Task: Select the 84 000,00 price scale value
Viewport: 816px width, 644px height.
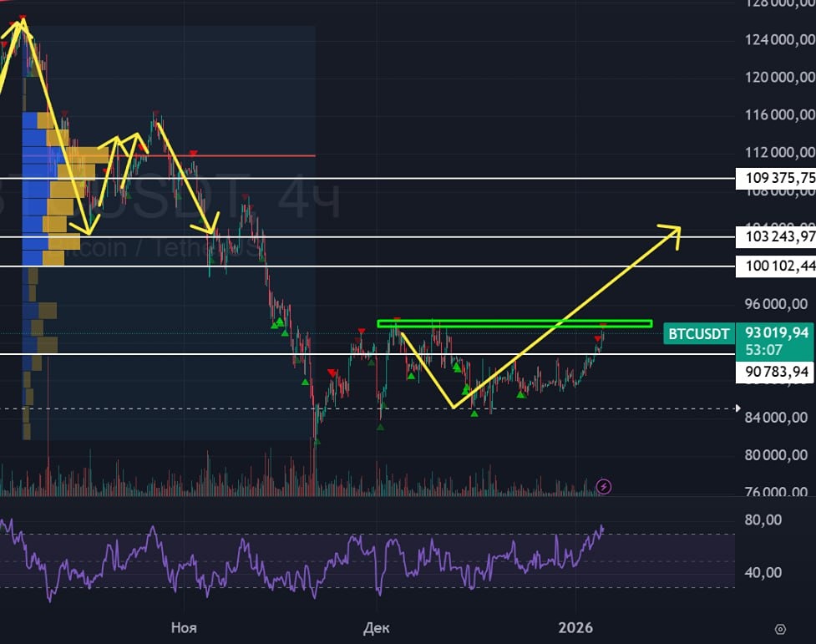Action: pyautogui.click(x=776, y=418)
